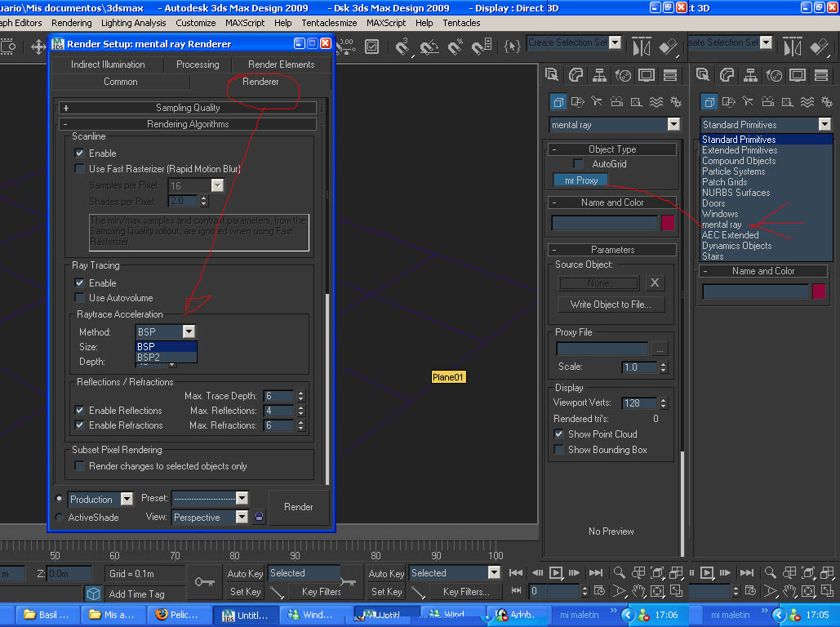840x627 pixels.
Task: Clear source object with the X button
Action: point(655,283)
